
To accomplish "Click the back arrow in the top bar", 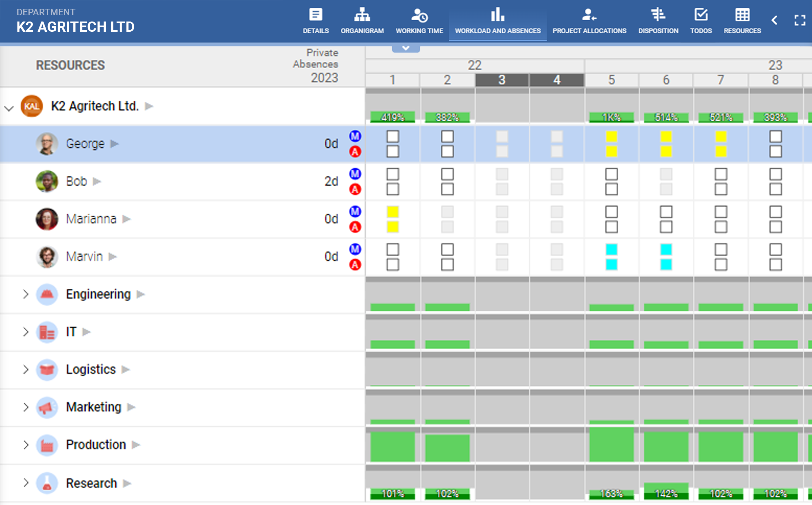I will pos(774,20).
